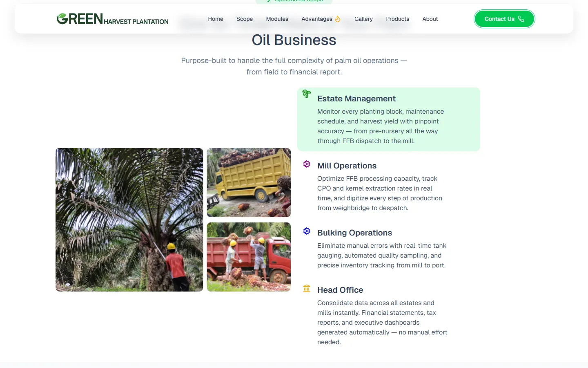Select the Mill Operations heading

click(347, 166)
